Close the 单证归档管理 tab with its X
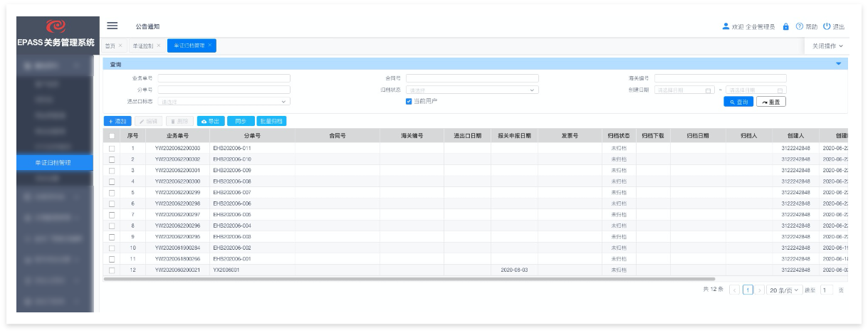 [x=210, y=46]
